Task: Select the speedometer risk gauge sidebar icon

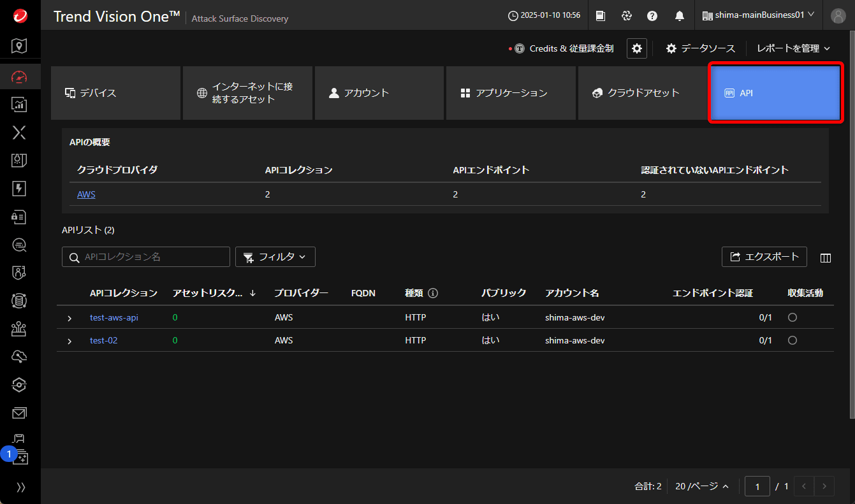Action: tap(20, 78)
